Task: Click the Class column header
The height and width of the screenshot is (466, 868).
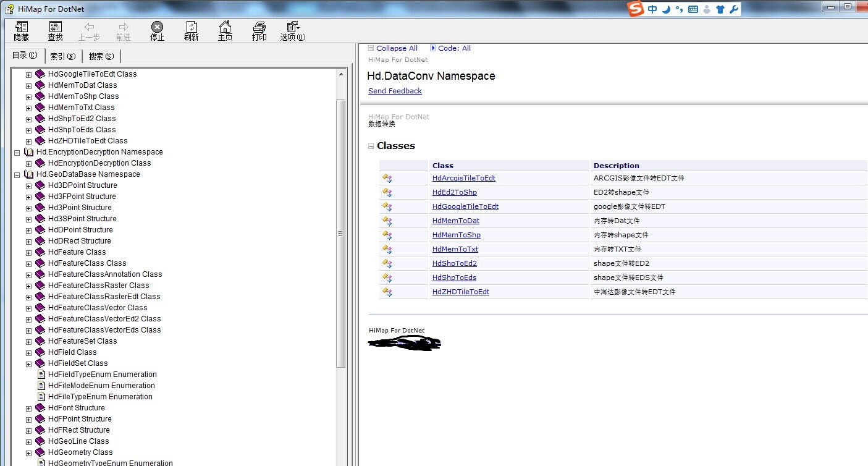Action: (x=509, y=166)
